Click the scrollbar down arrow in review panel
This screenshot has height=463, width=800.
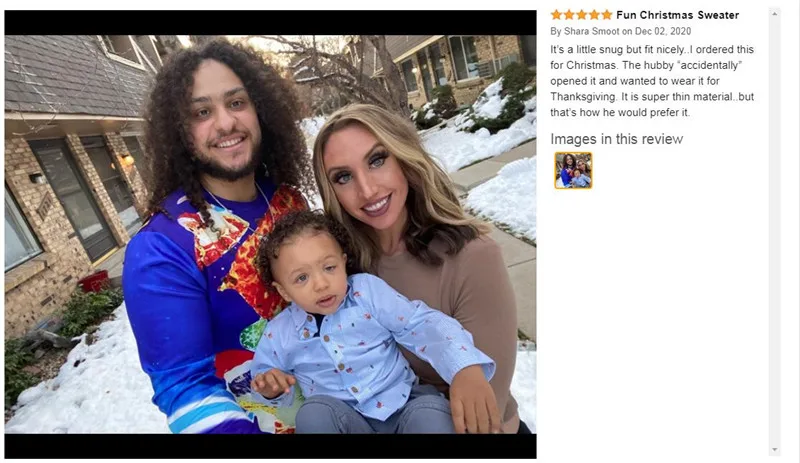click(x=774, y=450)
